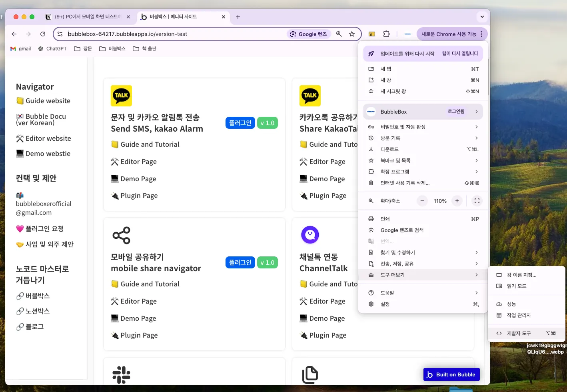This screenshot has height=392, width=567.
Task: Click the ChannelTalk purple face icon
Action: (x=310, y=235)
